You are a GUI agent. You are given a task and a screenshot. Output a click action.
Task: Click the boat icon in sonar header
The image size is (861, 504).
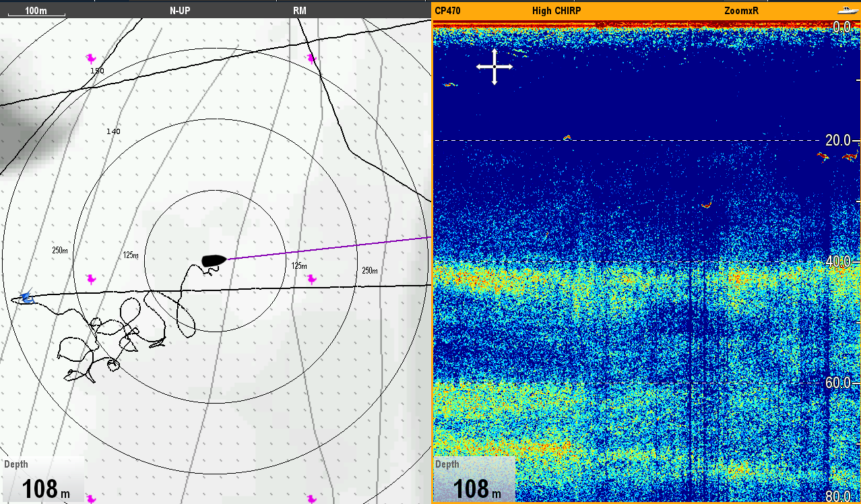(x=846, y=11)
